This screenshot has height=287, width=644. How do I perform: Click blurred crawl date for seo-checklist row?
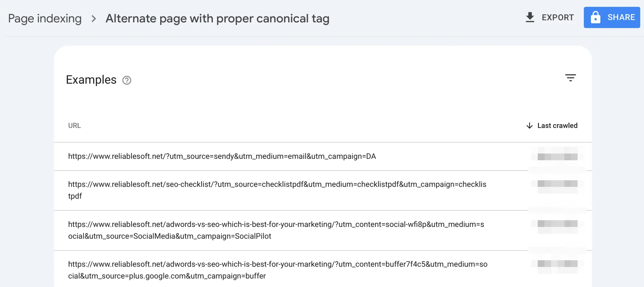pos(557,184)
